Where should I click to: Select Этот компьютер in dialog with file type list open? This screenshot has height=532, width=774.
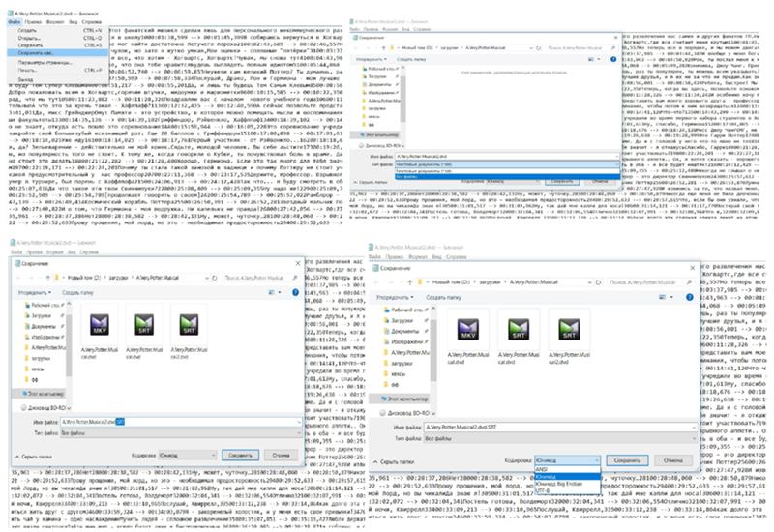[378, 134]
